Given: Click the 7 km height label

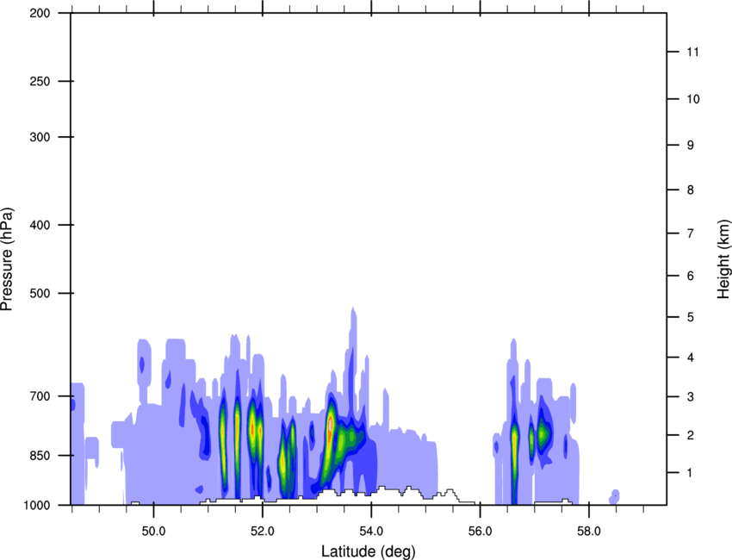Looking at the screenshot, I should pyautogui.click(x=691, y=233).
